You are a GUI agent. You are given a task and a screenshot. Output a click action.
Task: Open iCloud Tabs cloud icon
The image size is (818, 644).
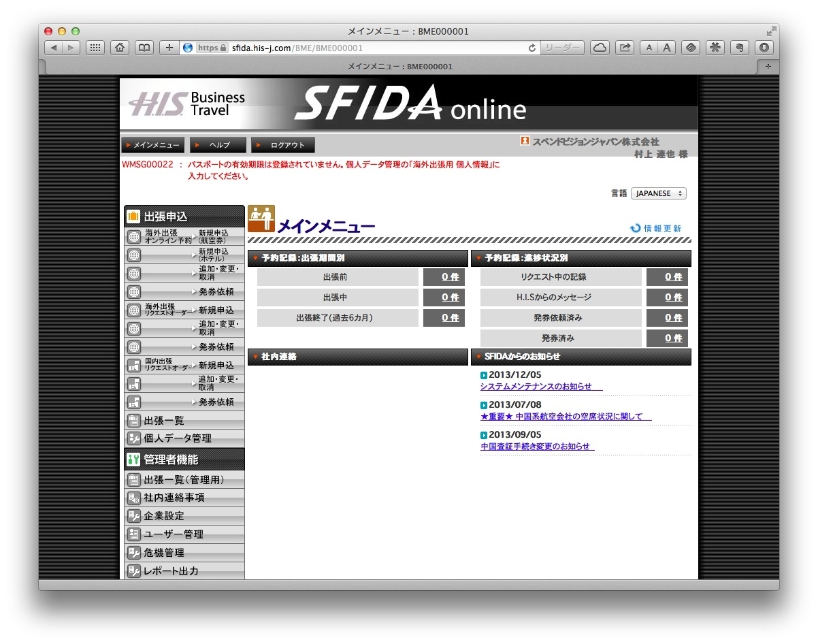[600, 48]
